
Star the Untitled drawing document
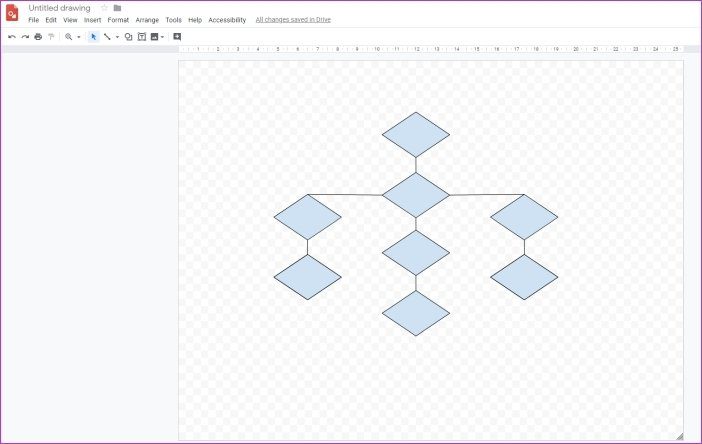(104, 8)
